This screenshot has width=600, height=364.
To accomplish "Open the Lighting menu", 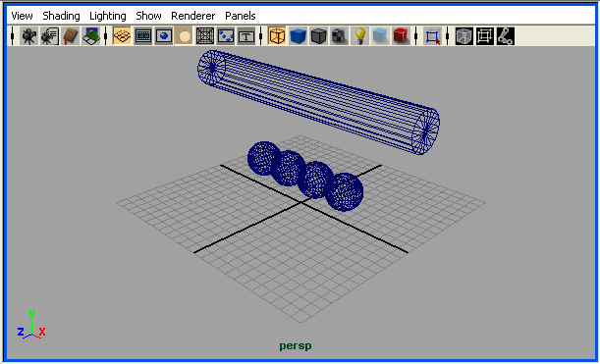I will 108,16.
